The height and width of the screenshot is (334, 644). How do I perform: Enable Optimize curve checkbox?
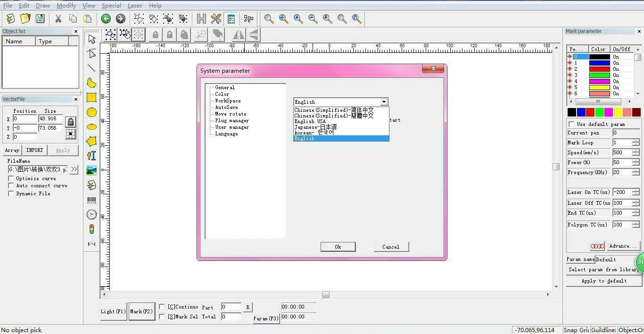click(11, 178)
